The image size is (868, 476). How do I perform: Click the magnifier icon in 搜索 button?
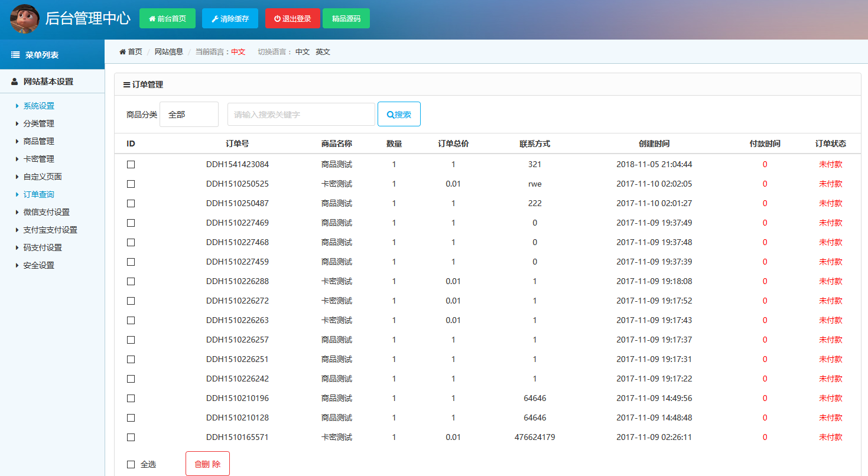click(x=390, y=115)
